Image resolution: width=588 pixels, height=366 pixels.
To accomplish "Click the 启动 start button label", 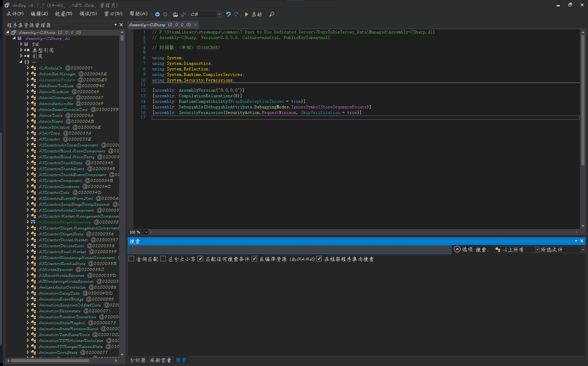I will point(257,14).
